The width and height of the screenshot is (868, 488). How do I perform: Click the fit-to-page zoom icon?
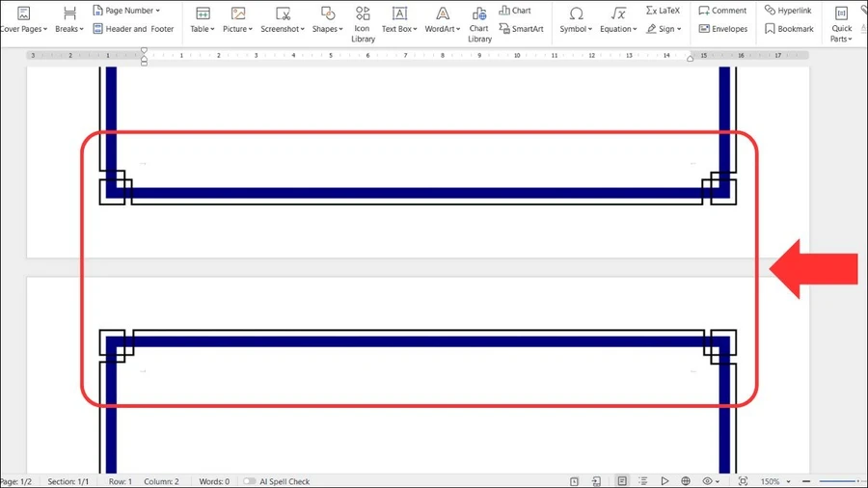pyautogui.click(x=743, y=481)
